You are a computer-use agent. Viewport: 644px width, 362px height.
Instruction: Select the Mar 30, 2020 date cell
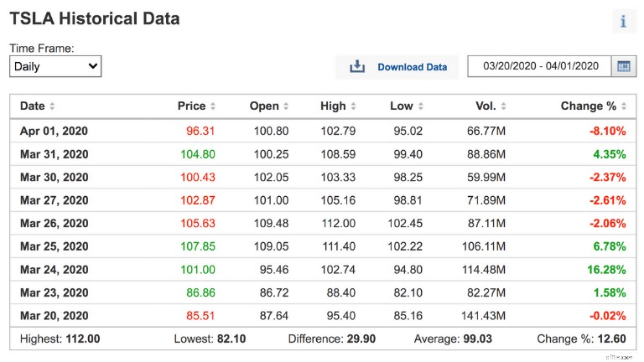click(x=55, y=178)
